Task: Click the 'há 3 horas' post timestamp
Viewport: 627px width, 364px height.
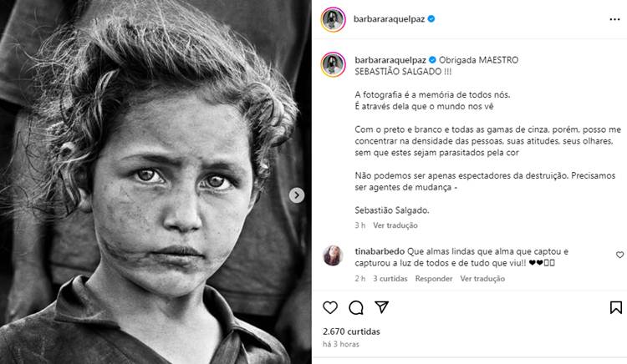Action: click(x=341, y=344)
